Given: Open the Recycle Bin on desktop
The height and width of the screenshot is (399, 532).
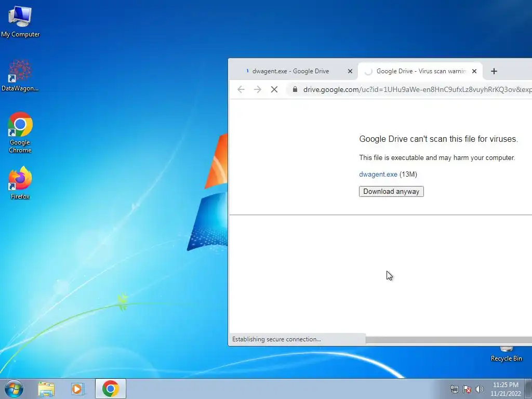Looking at the screenshot, I should pyautogui.click(x=506, y=354).
